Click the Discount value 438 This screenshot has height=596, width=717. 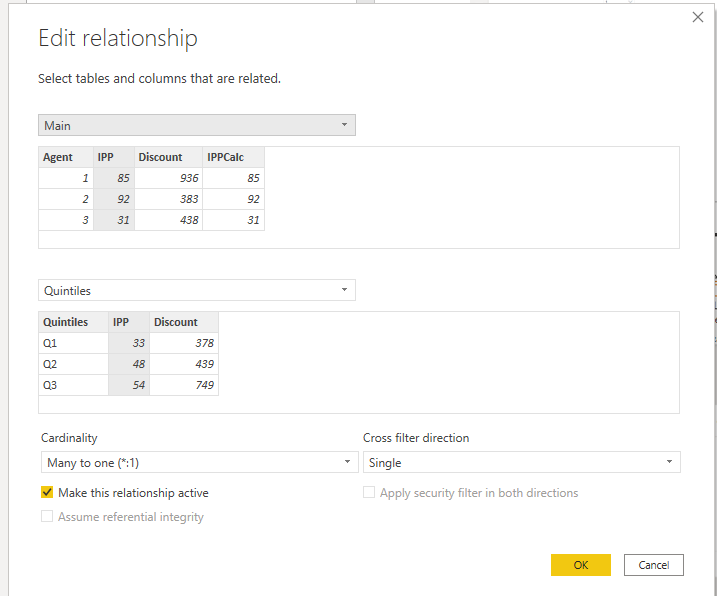pyautogui.click(x=169, y=220)
